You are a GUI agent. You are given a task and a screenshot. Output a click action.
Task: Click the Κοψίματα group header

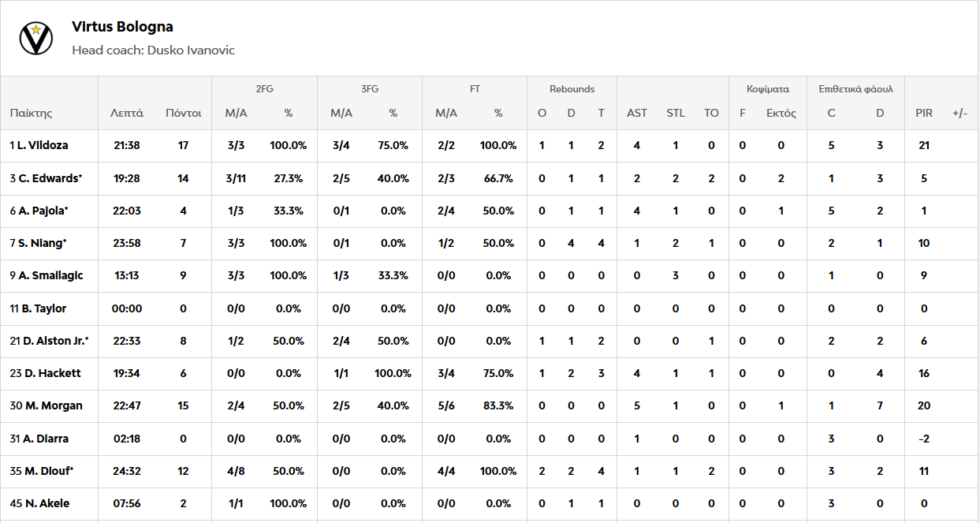tap(767, 89)
